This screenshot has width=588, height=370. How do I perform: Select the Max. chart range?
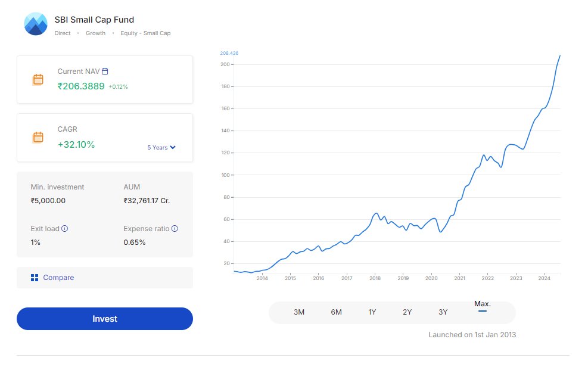coord(482,304)
